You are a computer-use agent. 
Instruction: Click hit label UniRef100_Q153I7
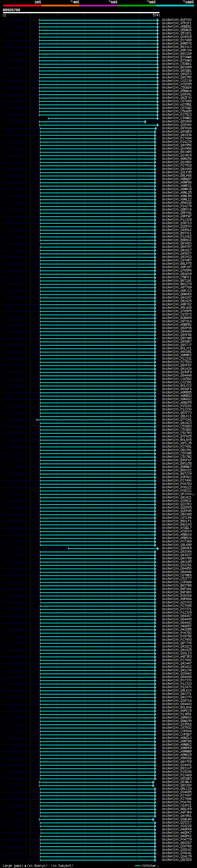coord(176,822)
